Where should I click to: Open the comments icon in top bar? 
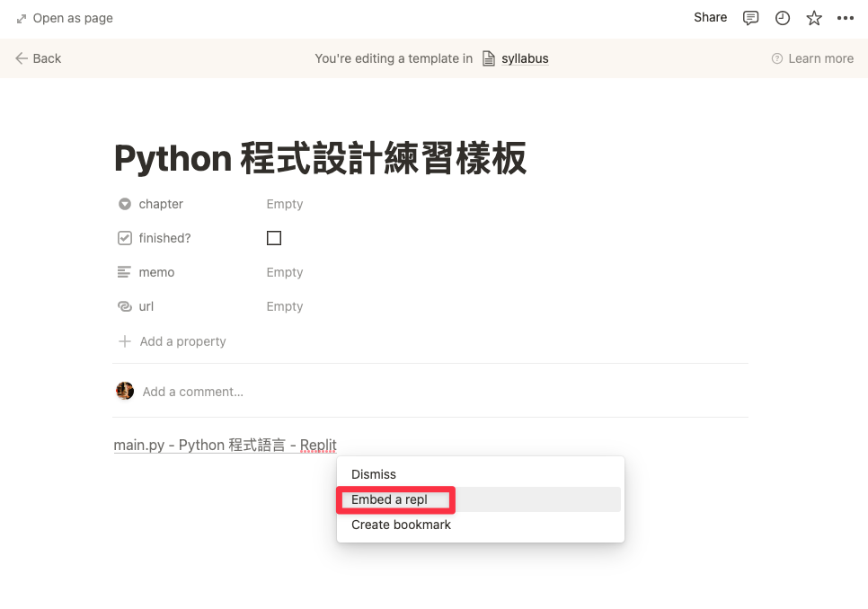[x=750, y=18]
